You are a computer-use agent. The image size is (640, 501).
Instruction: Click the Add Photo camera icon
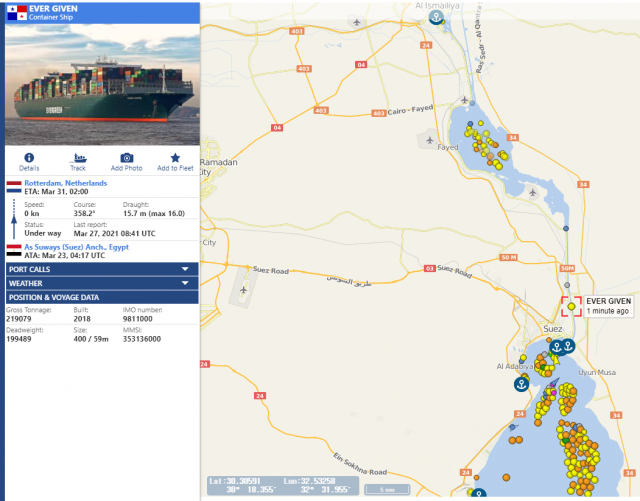click(127, 158)
